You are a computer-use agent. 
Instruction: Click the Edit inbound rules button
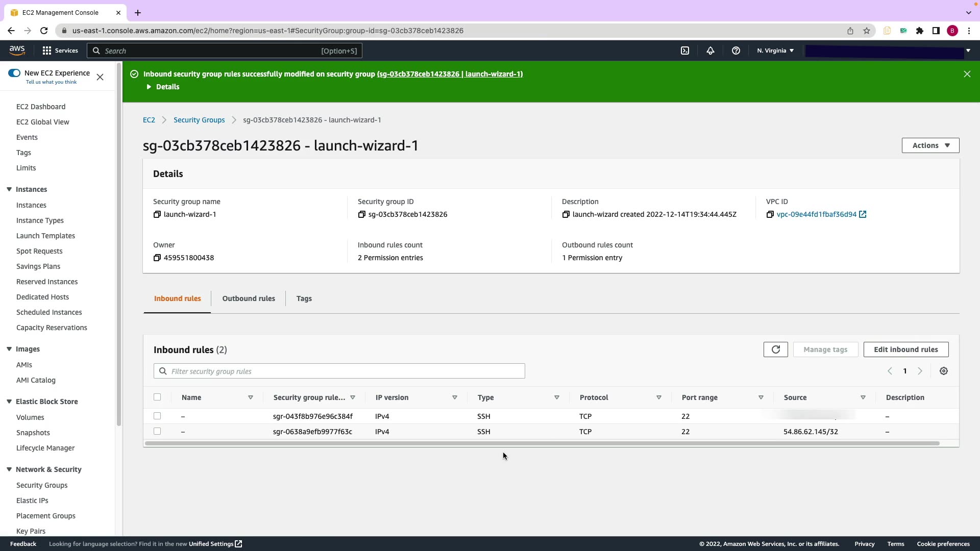point(905,349)
